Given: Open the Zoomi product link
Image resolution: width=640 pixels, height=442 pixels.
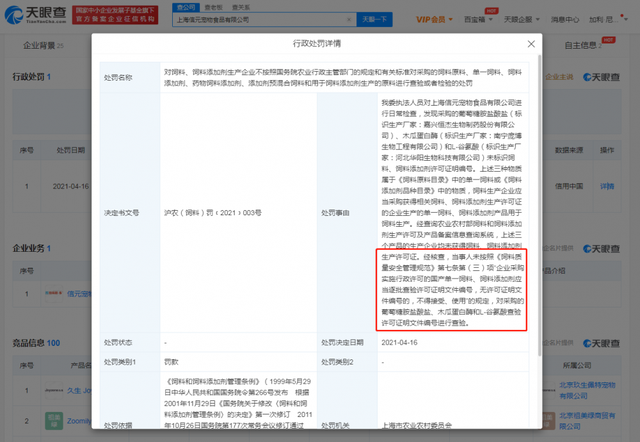Looking at the screenshot, I should coord(79,421).
